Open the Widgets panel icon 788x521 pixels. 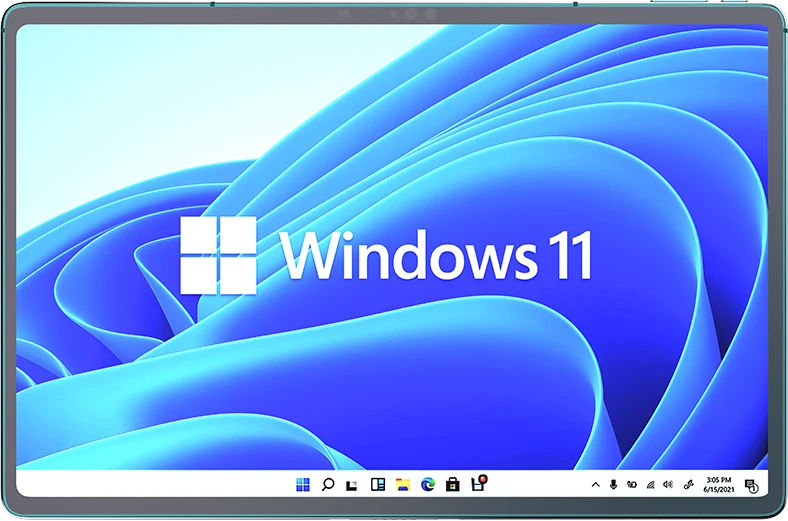(x=377, y=484)
